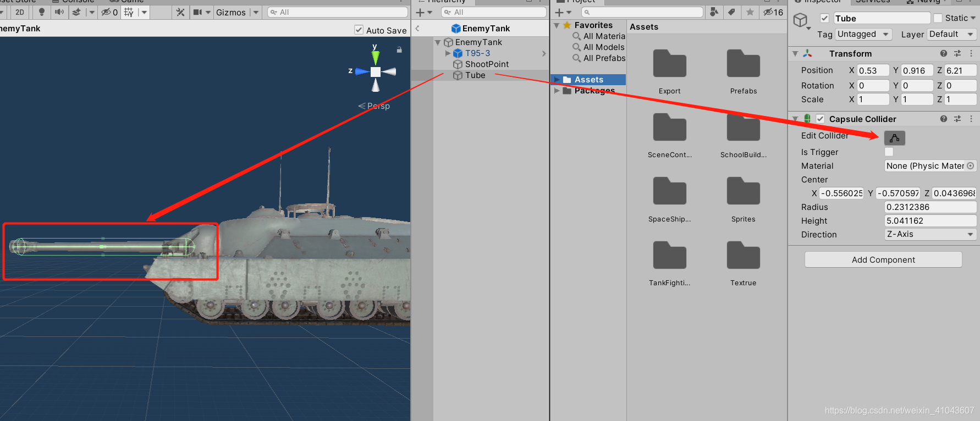Select T95-3 prefab in Hierarchy
Screen dimensions: 980x421
pyautogui.click(x=477, y=53)
